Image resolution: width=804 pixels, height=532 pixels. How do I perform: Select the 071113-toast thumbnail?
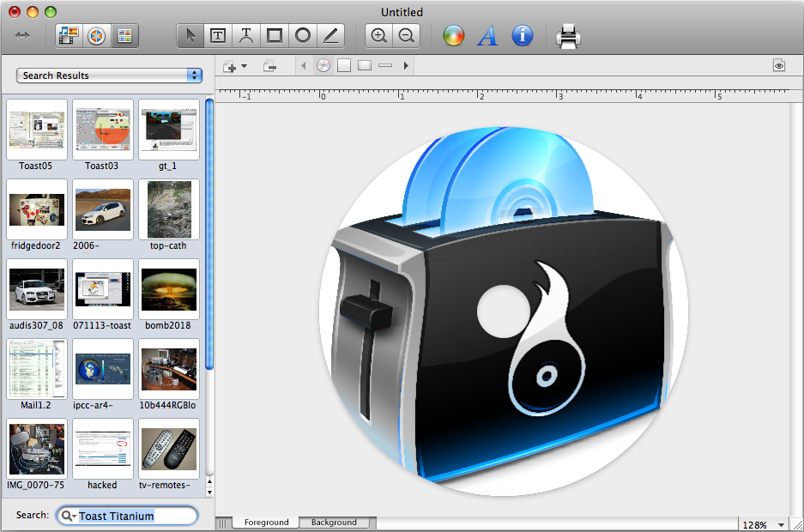[x=103, y=289]
